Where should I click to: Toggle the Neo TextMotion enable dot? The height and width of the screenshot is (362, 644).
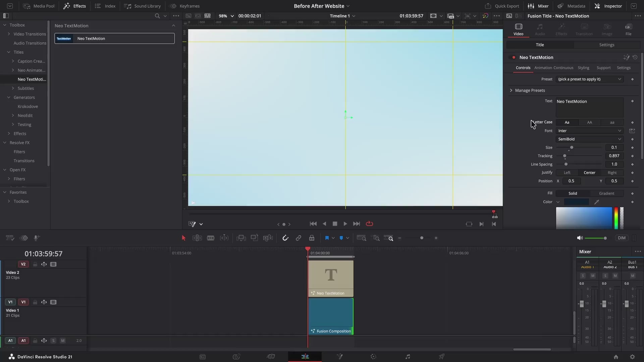click(514, 57)
